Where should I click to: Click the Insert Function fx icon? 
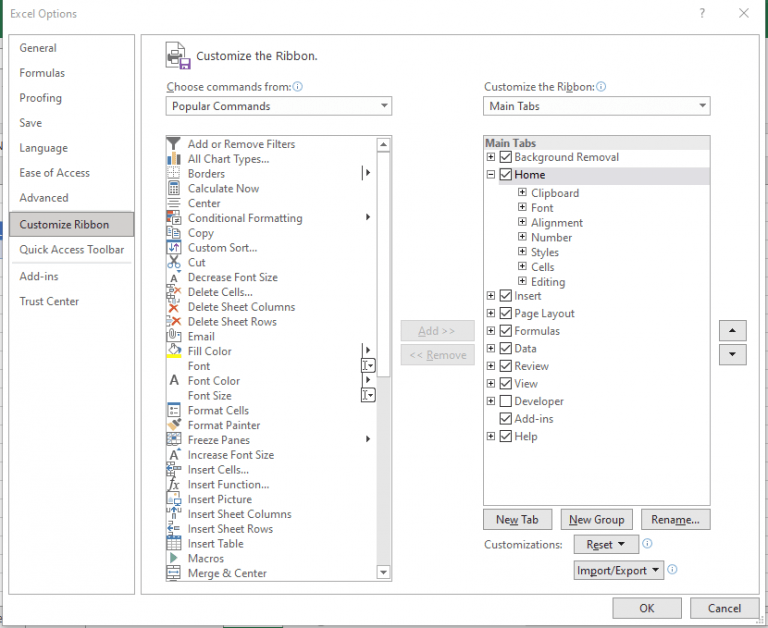click(x=173, y=484)
